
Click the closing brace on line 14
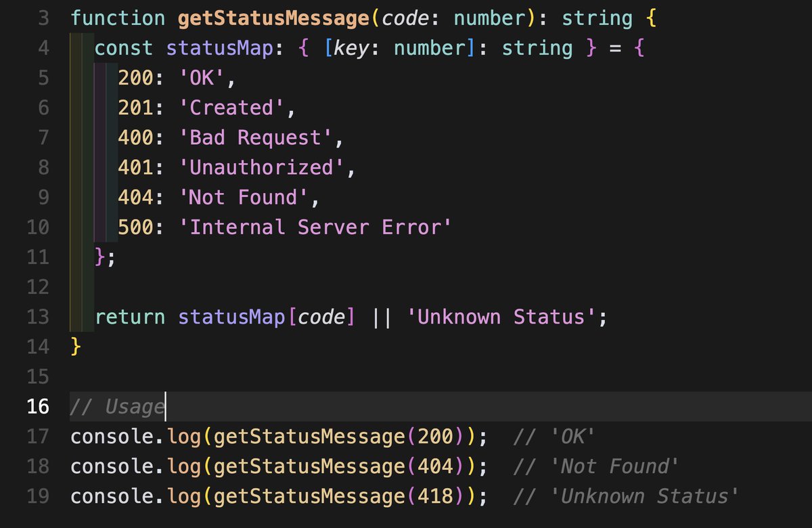pyautogui.click(x=74, y=346)
